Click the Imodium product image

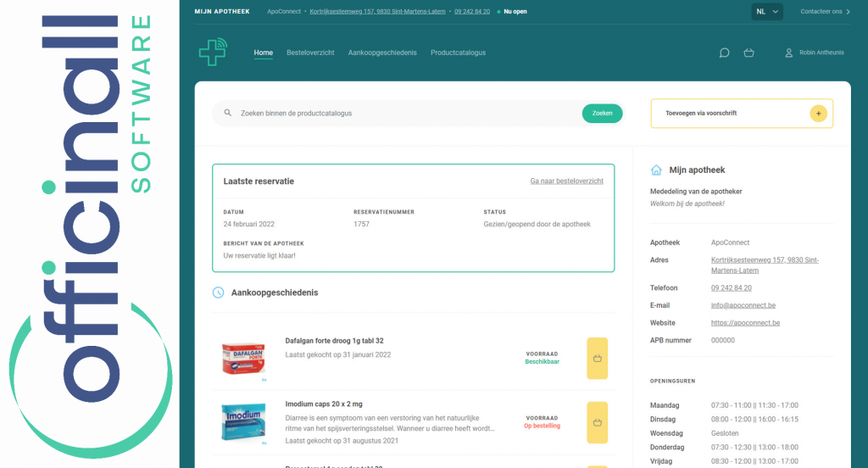(243, 422)
